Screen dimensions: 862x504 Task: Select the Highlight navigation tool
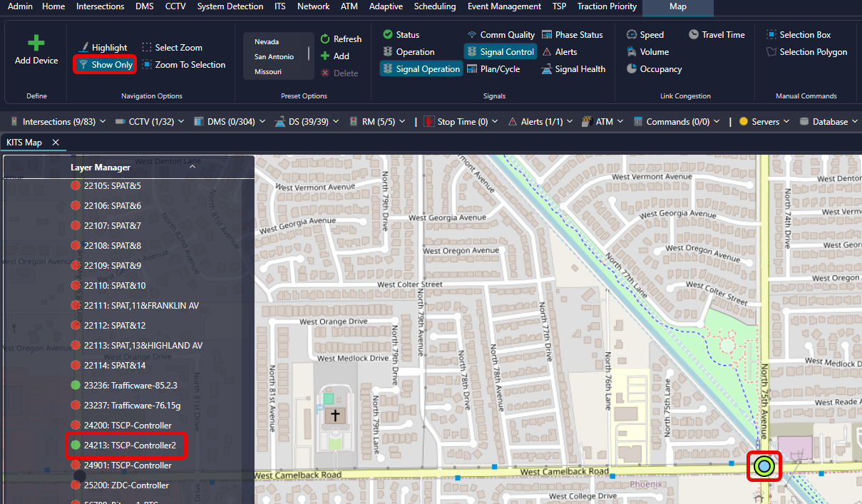coord(103,48)
